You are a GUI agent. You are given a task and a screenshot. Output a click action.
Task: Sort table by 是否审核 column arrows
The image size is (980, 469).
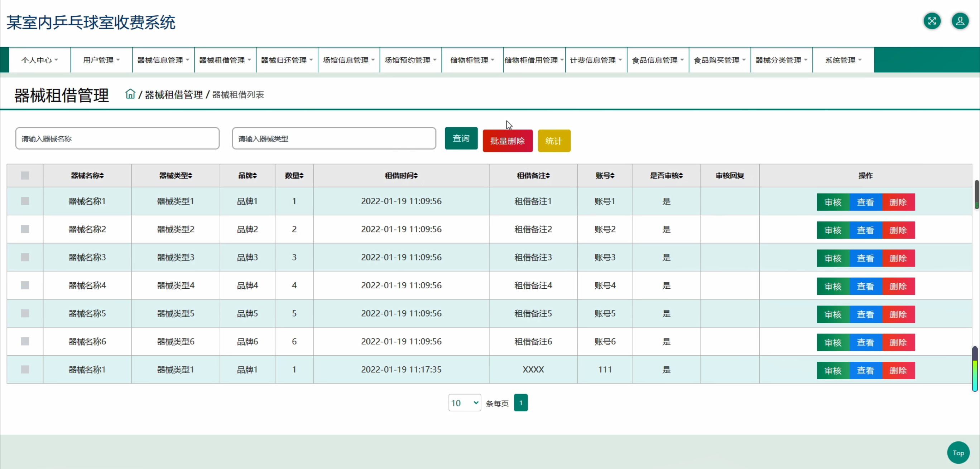681,176
